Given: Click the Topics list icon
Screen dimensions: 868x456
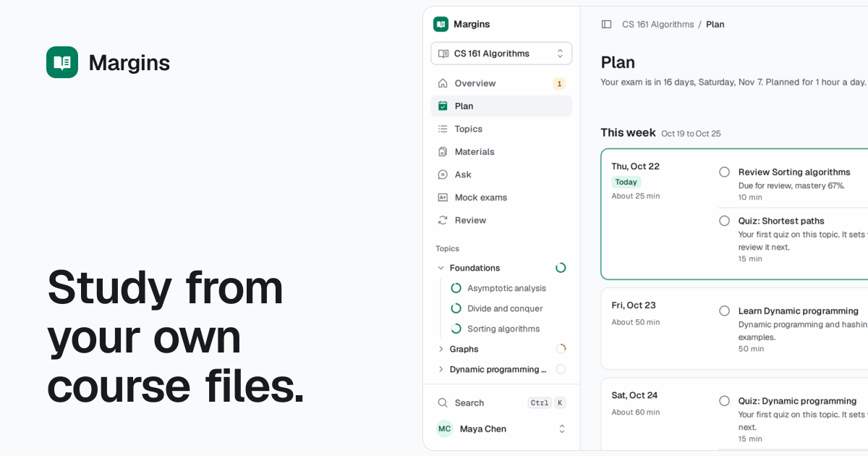Looking at the screenshot, I should point(443,129).
